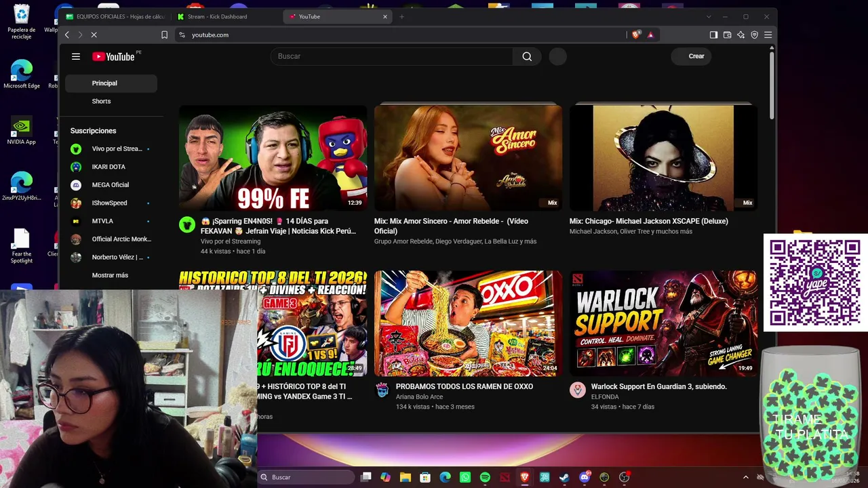Open Discord from the taskbar
The image size is (868, 488).
[x=585, y=477]
